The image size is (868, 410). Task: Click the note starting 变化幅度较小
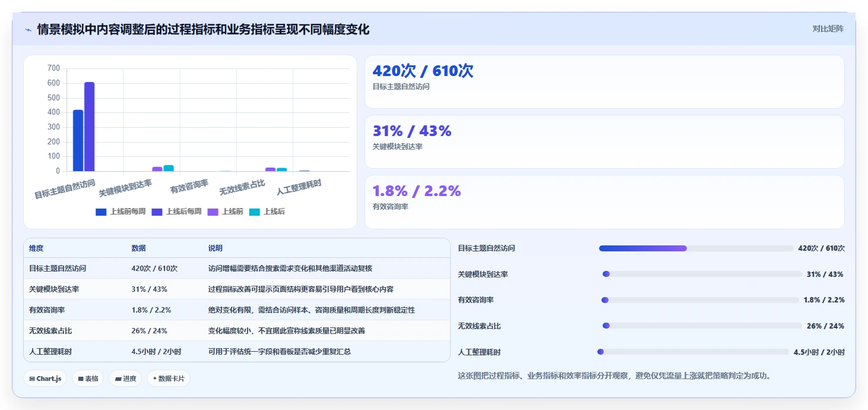tap(287, 330)
